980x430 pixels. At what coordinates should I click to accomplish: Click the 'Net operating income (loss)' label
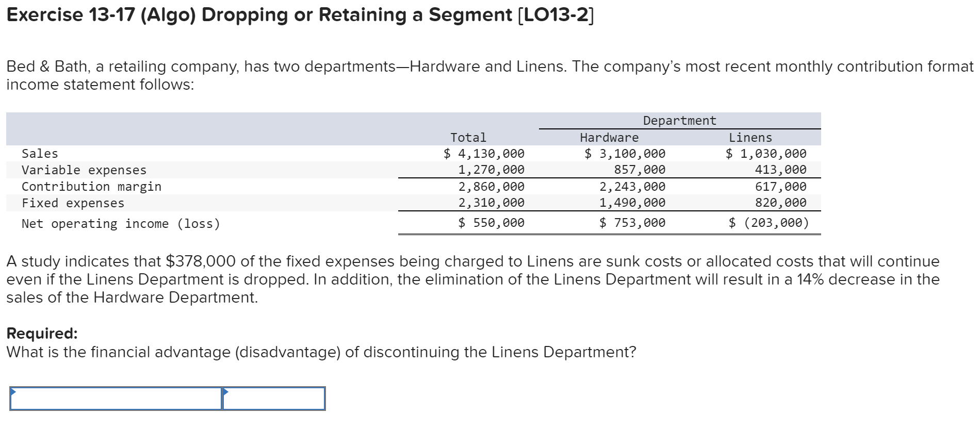(x=121, y=224)
